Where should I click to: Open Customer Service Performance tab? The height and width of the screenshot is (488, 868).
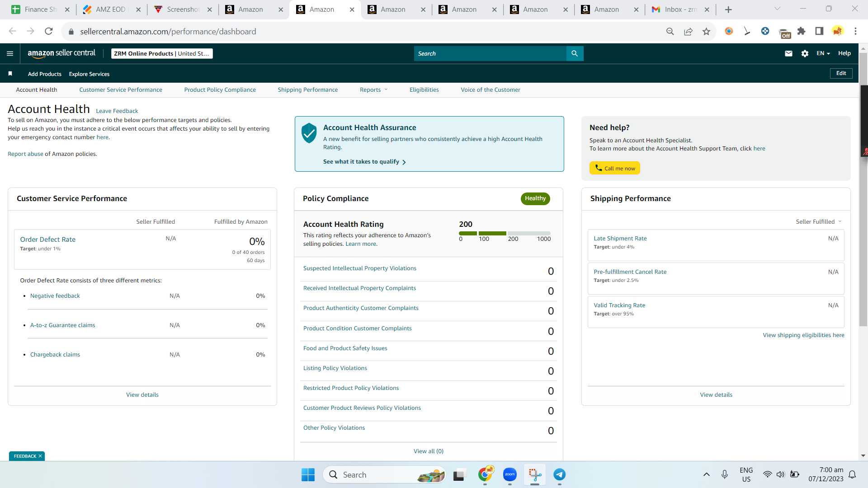click(121, 89)
